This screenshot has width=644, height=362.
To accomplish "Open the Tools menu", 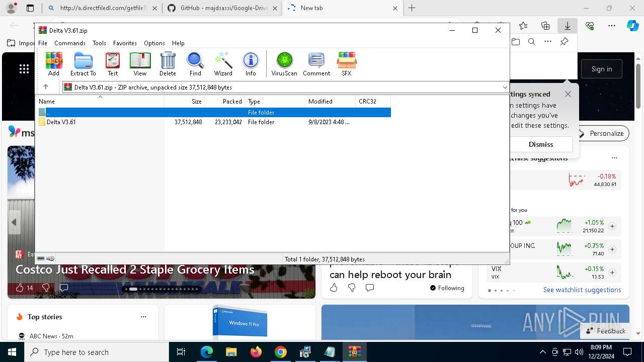I will point(99,43).
